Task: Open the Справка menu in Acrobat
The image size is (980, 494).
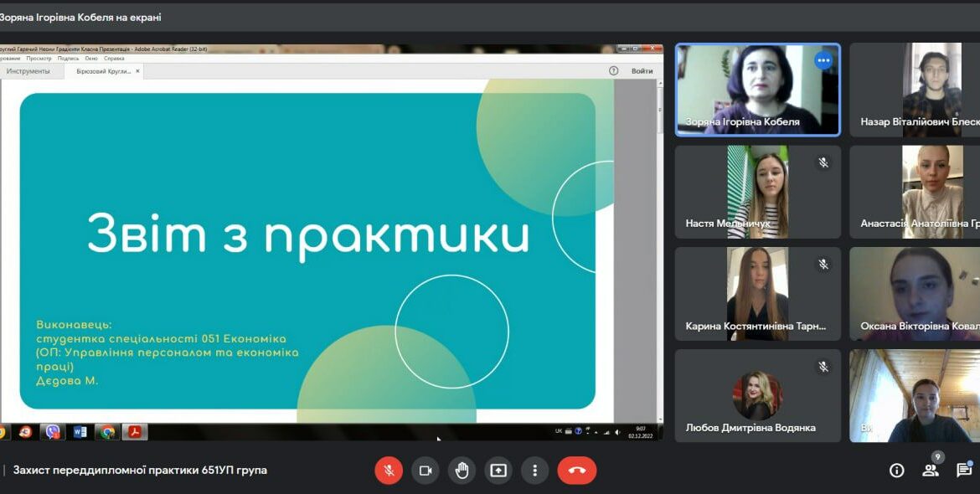Action: click(x=114, y=59)
